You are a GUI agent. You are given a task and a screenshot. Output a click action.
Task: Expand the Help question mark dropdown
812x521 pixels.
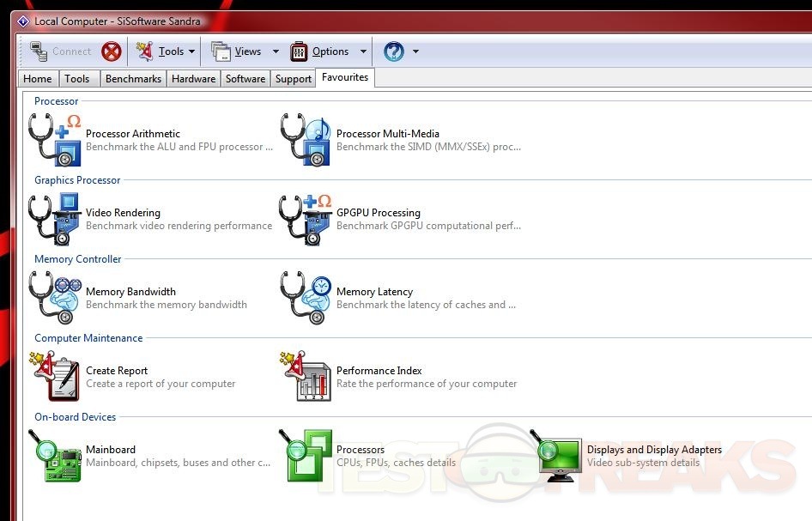[x=415, y=51]
